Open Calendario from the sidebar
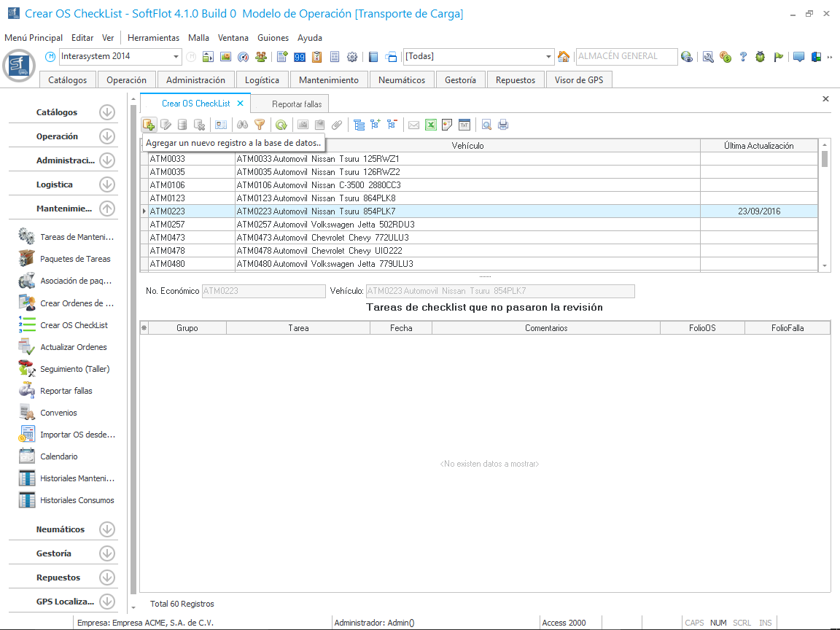Screen dimensions: 840x630 58,456
